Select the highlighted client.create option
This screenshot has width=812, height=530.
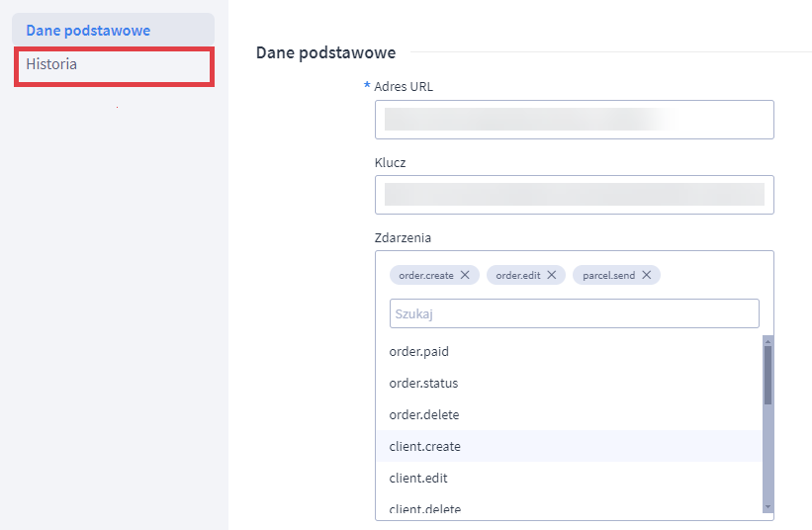(425, 446)
